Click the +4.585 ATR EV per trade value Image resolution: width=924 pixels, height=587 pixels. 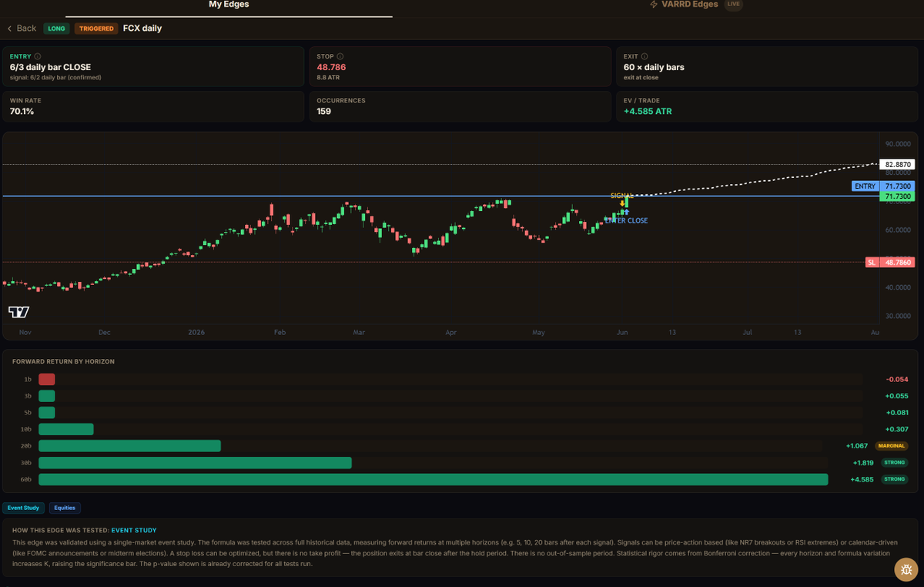coord(648,112)
